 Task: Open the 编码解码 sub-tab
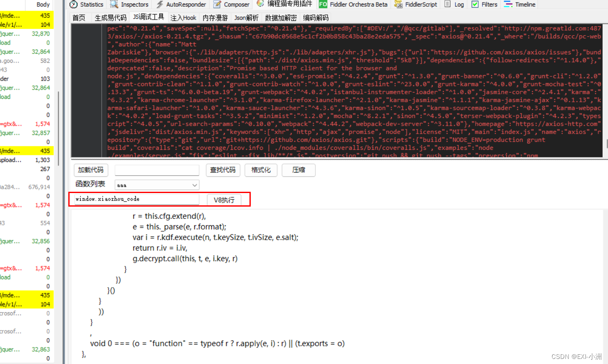[316, 18]
